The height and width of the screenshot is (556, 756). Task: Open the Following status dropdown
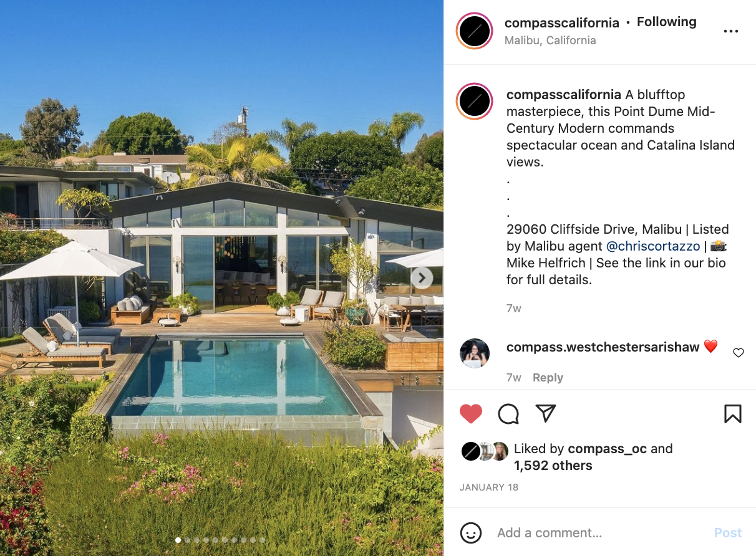(x=666, y=22)
